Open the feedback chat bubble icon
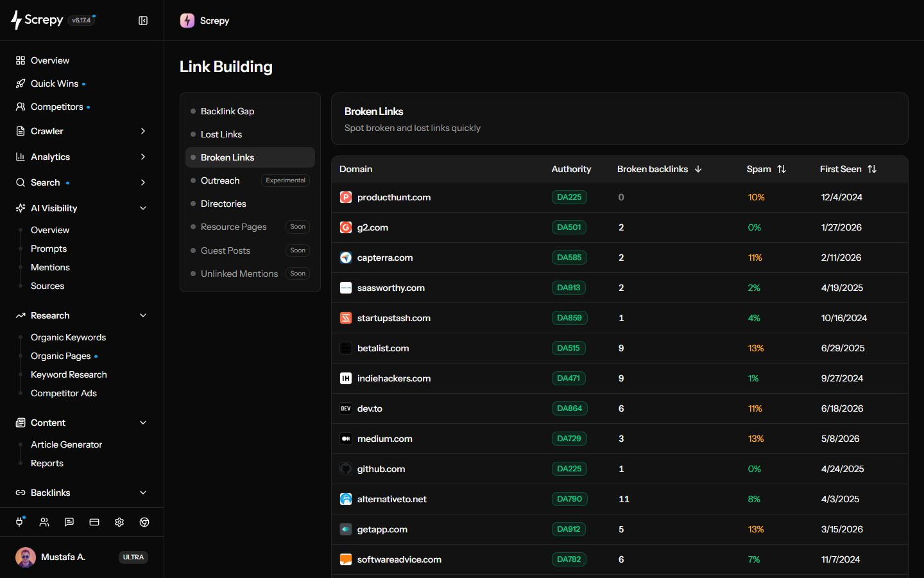This screenshot has width=924, height=578. [x=69, y=522]
